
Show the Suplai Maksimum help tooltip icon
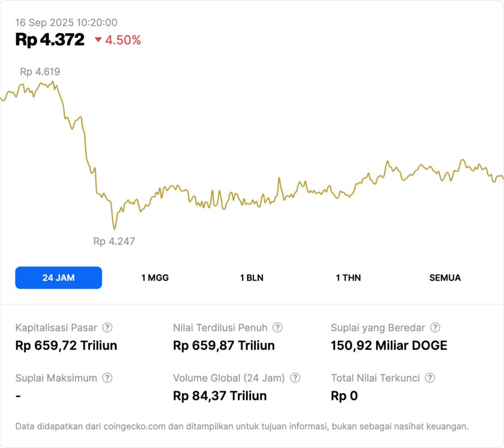point(107,378)
